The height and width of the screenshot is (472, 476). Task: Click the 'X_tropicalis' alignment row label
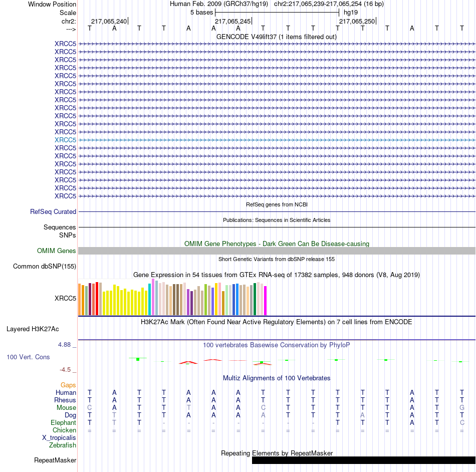click(x=59, y=438)
